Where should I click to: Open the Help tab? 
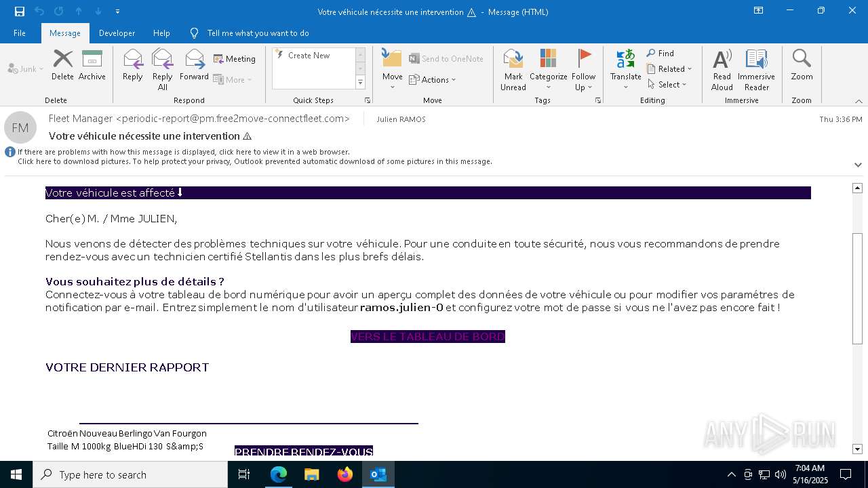(x=161, y=33)
